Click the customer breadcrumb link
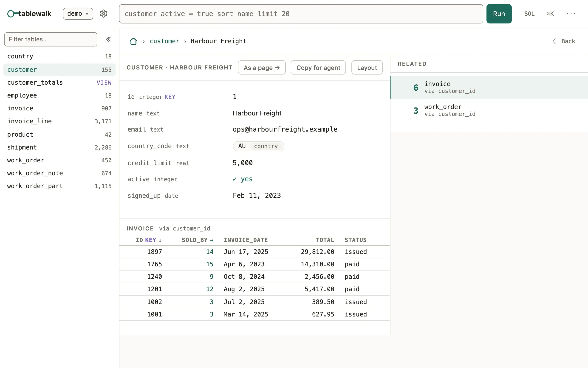This screenshot has height=368, width=588. pyautogui.click(x=164, y=41)
